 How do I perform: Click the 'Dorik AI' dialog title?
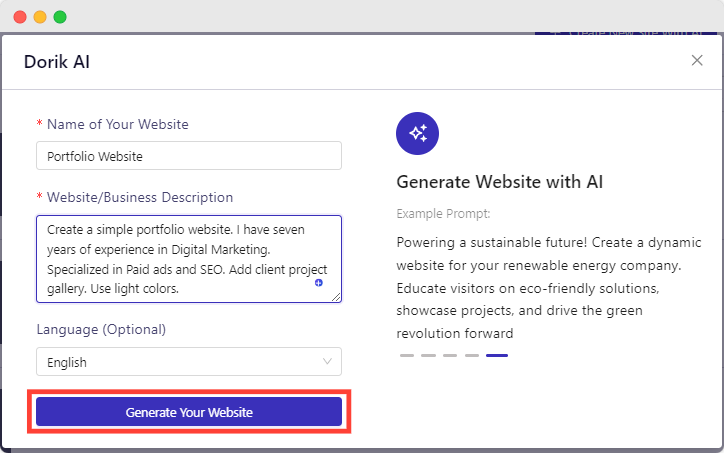pos(57,62)
